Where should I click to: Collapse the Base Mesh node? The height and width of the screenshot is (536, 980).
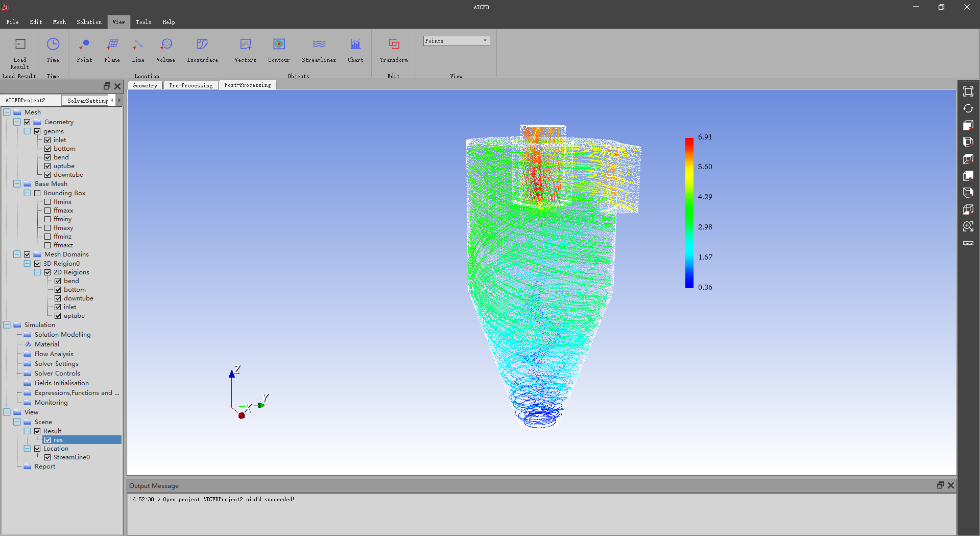tap(17, 184)
